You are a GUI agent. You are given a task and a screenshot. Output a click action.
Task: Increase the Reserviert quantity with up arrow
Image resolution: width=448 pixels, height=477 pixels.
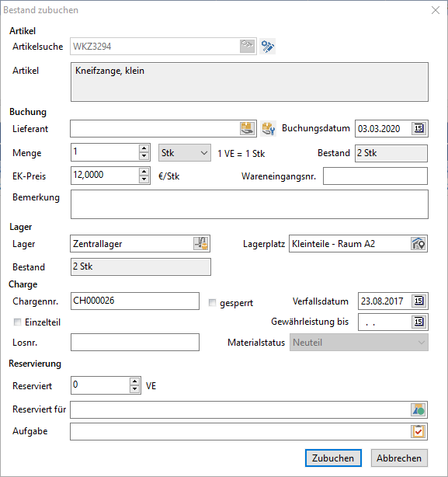point(134,381)
